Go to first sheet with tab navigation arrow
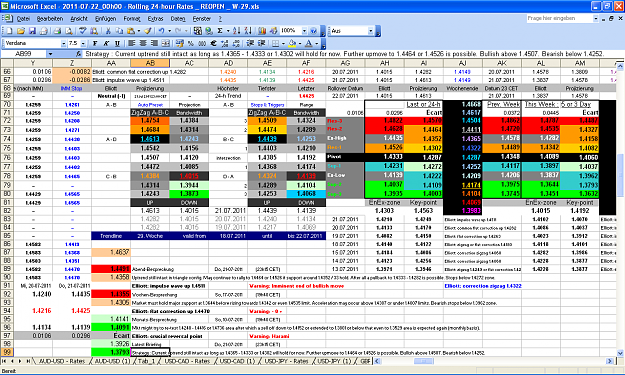Image resolution: width=625 pixels, height=375 pixels. pos(4,361)
